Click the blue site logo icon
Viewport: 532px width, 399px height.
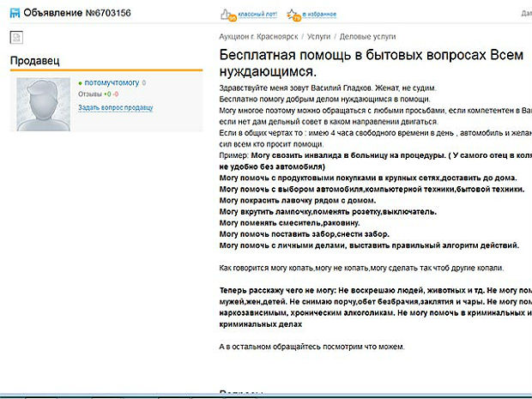pyautogui.click(x=9, y=14)
